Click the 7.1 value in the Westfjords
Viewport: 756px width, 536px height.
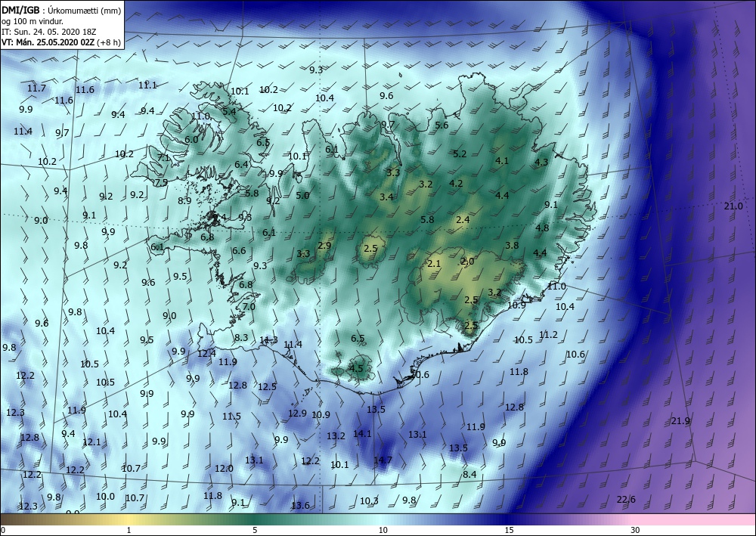pos(163,157)
